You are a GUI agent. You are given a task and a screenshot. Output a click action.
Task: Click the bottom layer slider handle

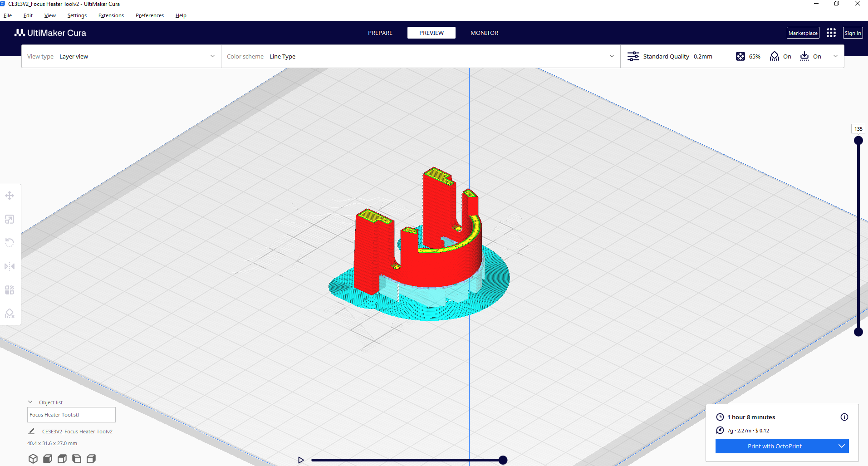(858, 332)
